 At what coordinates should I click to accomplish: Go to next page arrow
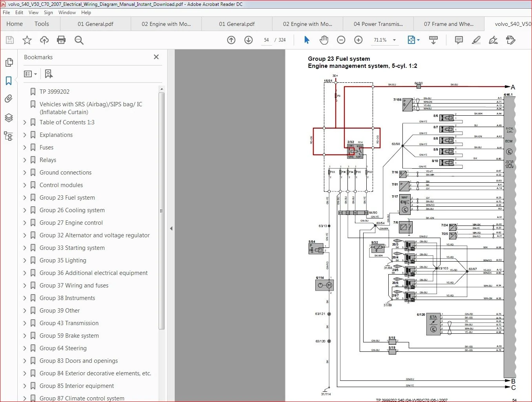[x=249, y=40]
